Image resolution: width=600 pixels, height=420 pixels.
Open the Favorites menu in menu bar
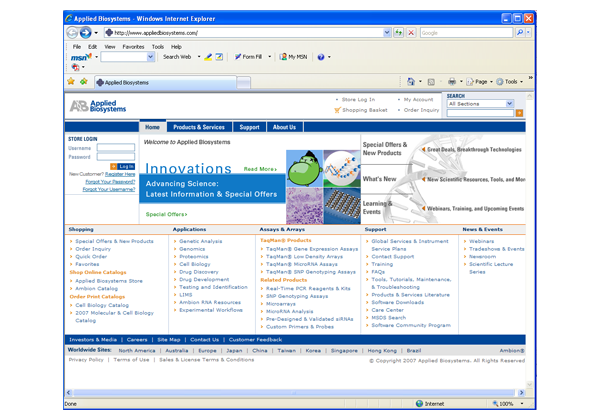point(133,46)
